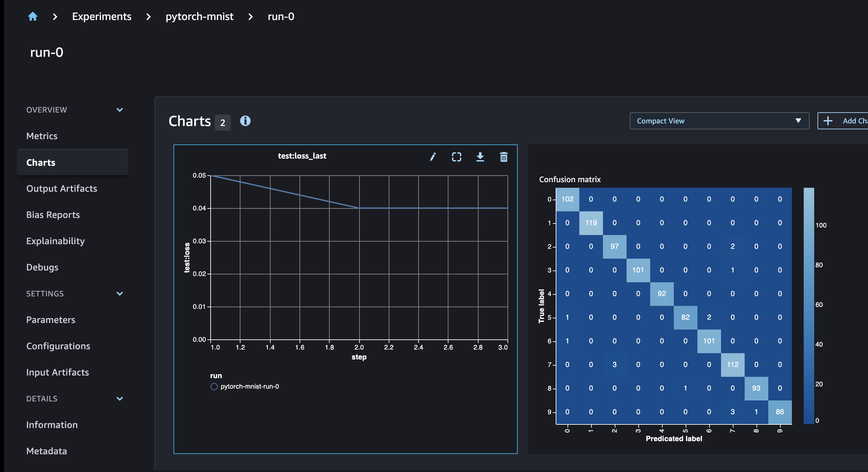Download the test:loss_last chart
Image resolution: width=868 pixels, height=472 pixels.
480,157
